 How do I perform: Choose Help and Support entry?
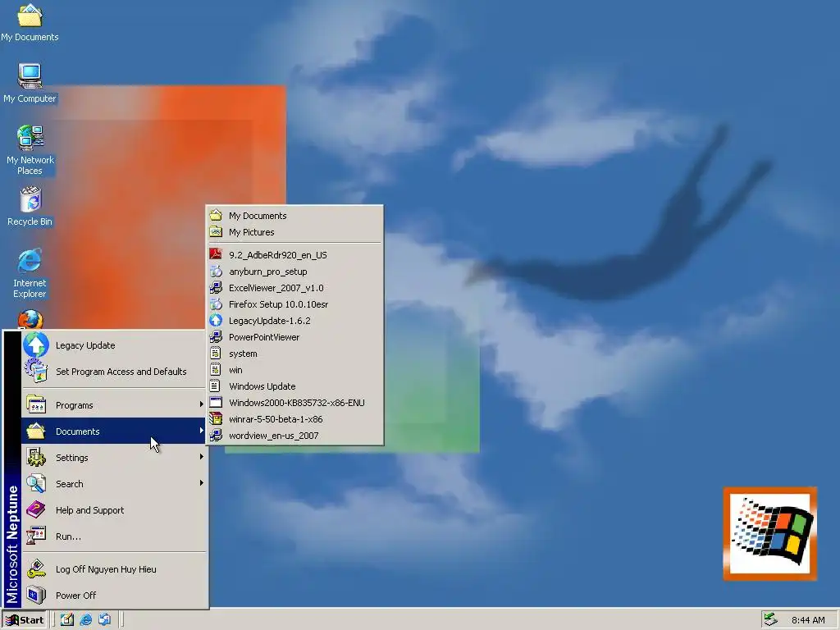(x=113, y=510)
